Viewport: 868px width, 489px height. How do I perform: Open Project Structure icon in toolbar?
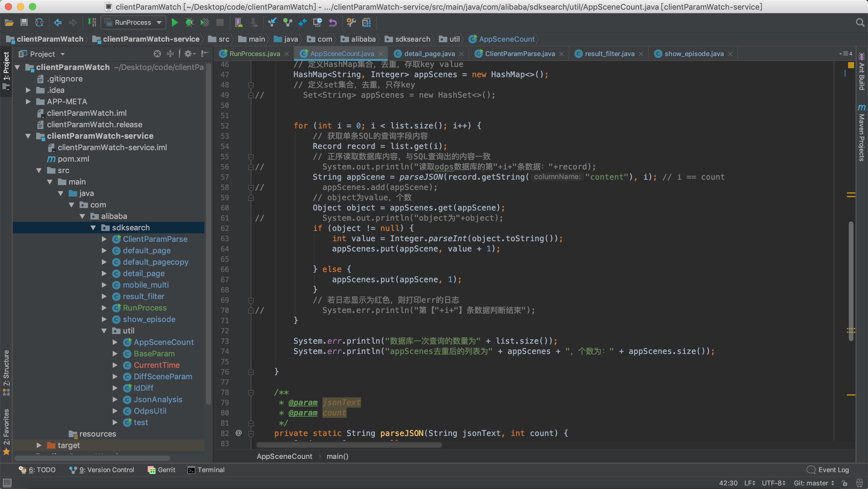(x=366, y=23)
